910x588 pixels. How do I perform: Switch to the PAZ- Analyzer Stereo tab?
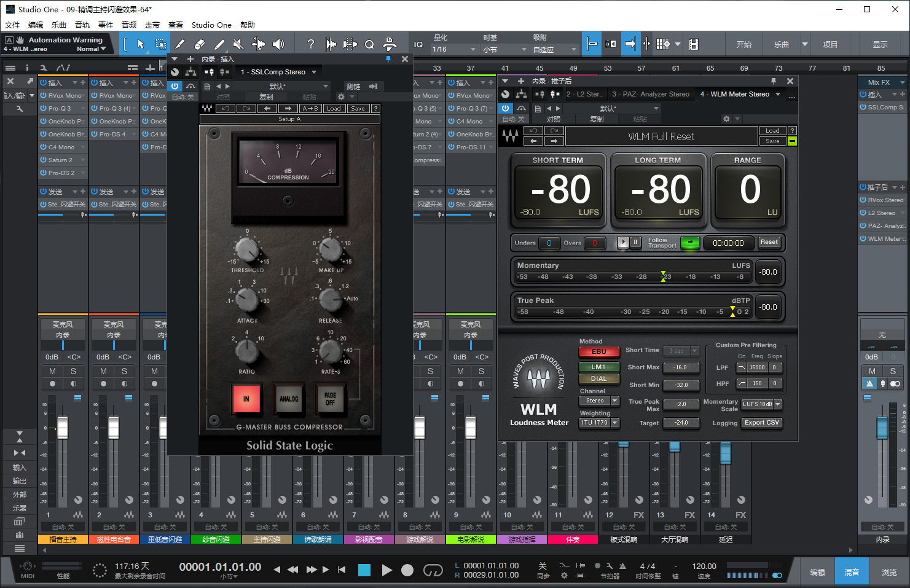tap(650, 94)
